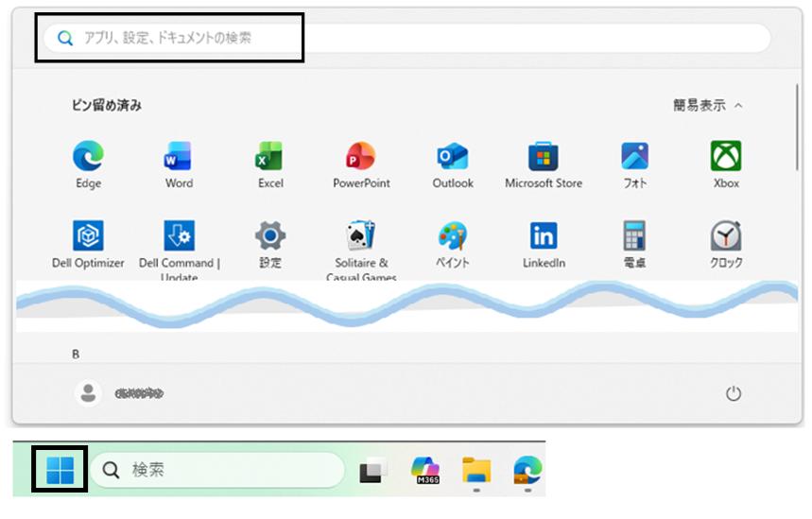Screen dimensions: 812x519
Task: Open the クロック (Clock) app
Action: (726, 245)
